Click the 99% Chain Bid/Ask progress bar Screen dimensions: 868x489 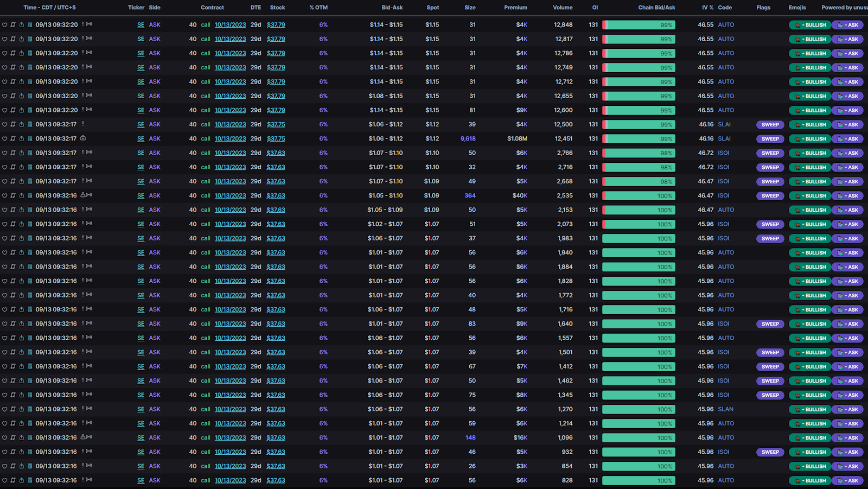pyautogui.click(x=639, y=24)
